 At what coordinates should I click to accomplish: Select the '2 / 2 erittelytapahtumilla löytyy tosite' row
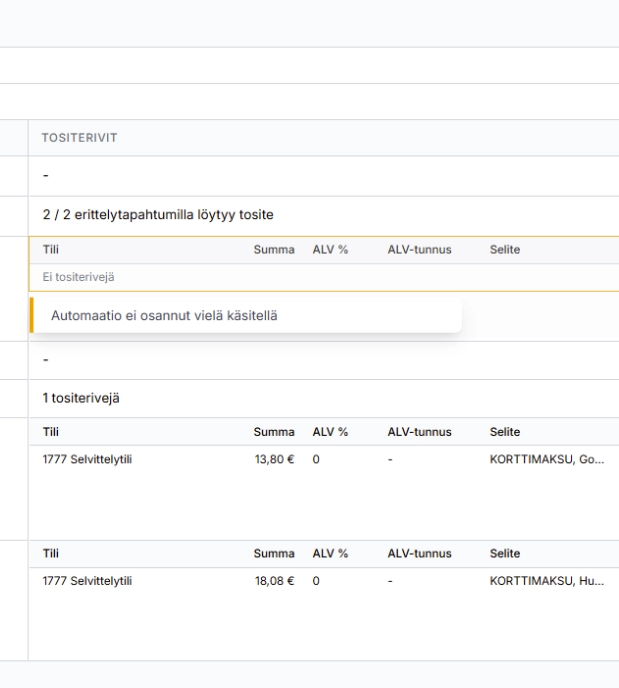tap(158, 215)
